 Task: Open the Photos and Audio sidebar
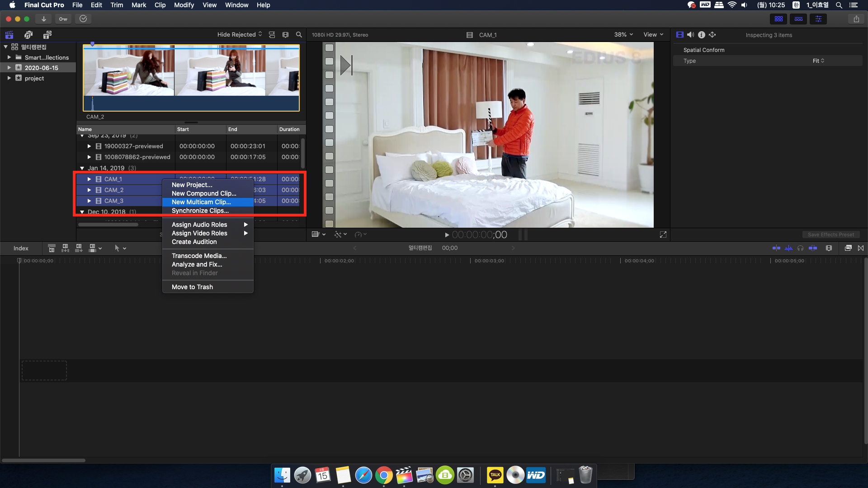(x=28, y=35)
